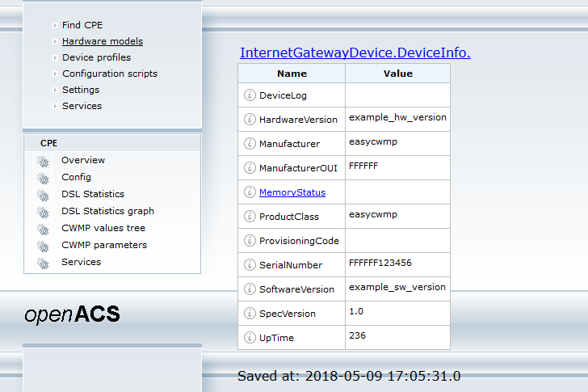Click the HardwareVersion parameter name
This screenshot has width=588, height=392.
[x=298, y=120]
